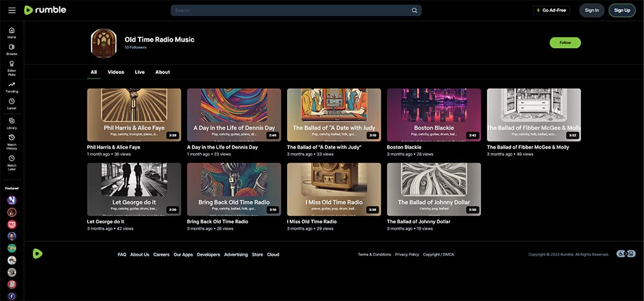Open the Privacy Policy link
Image resolution: width=644 pixels, height=301 pixels.
(407, 255)
